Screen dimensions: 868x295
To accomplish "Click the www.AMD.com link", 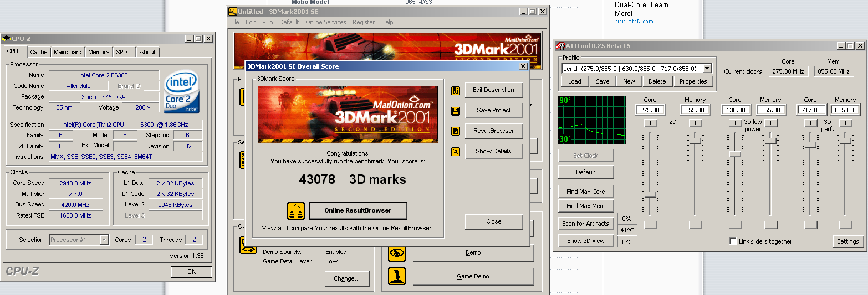I will 634,22.
